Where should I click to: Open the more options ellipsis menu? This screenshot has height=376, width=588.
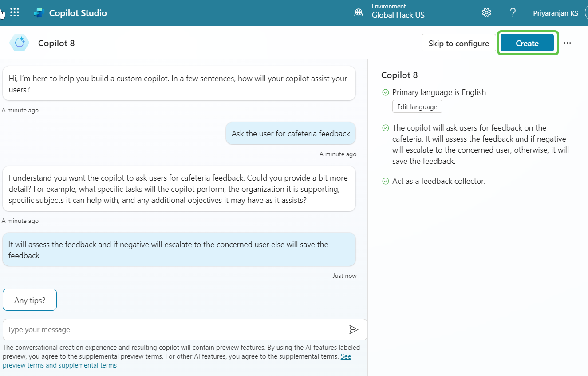coord(567,43)
